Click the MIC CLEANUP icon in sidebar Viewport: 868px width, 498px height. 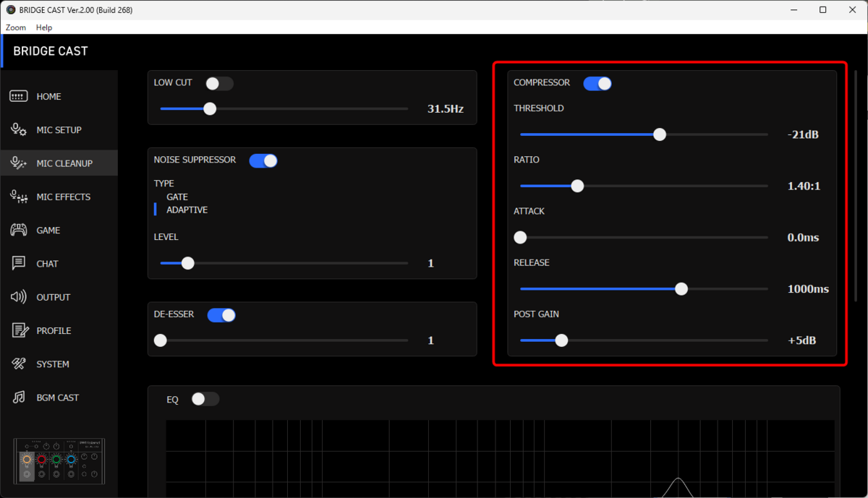tap(19, 163)
